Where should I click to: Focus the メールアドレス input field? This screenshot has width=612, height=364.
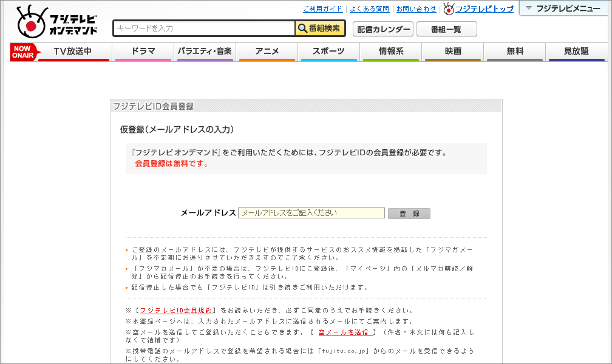[x=311, y=213]
